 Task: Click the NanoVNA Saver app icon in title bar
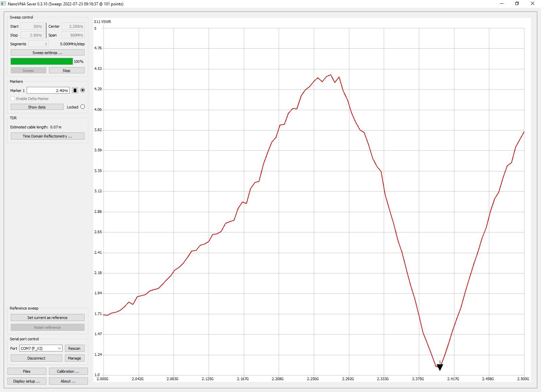click(3, 4)
